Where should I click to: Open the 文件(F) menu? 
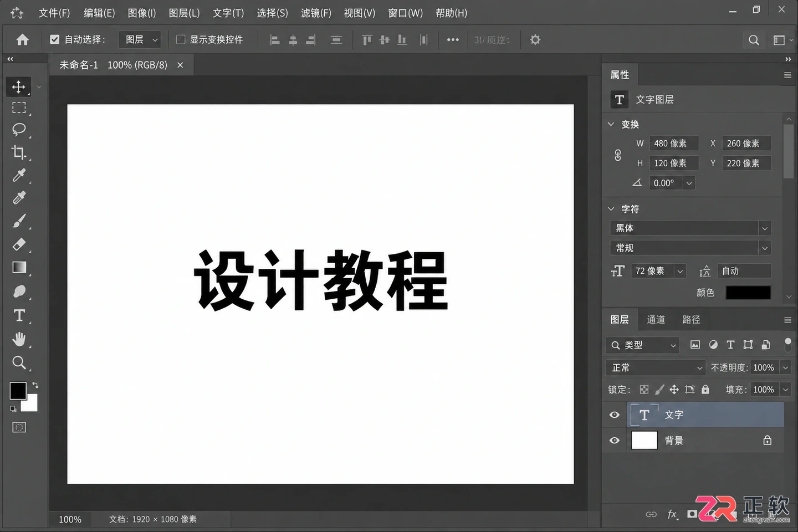pyautogui.click(x=54, y=13)
